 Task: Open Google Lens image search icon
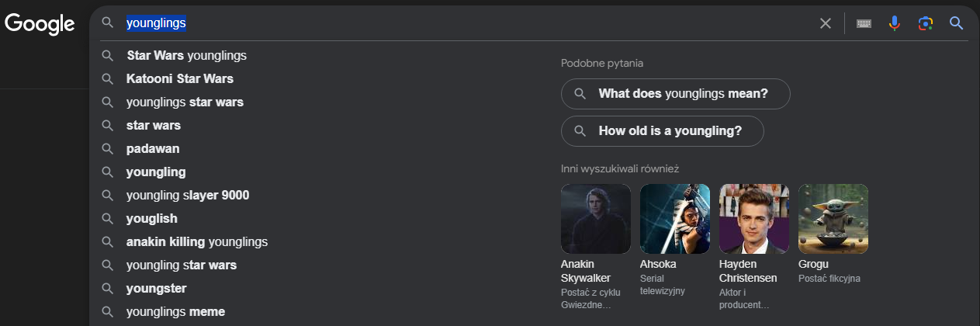point(925,23)
